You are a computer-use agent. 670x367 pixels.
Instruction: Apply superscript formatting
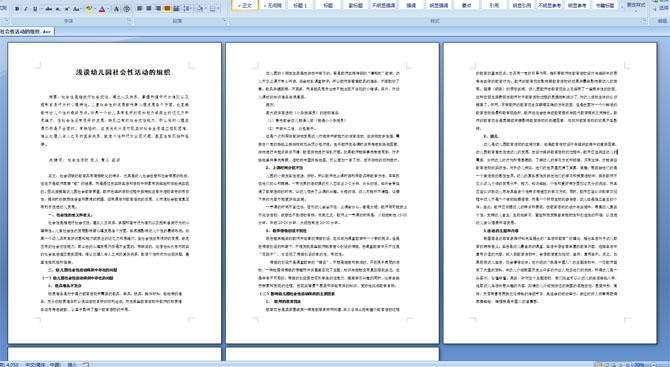pyautogui.click(x=67, y=9)
